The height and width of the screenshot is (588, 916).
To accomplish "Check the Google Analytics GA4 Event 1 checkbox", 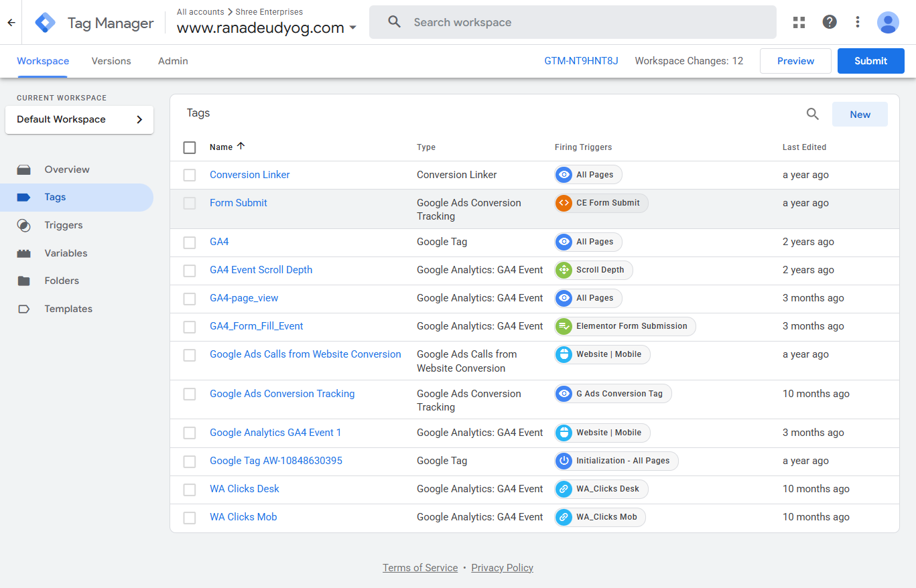I will tap(190, 433).
